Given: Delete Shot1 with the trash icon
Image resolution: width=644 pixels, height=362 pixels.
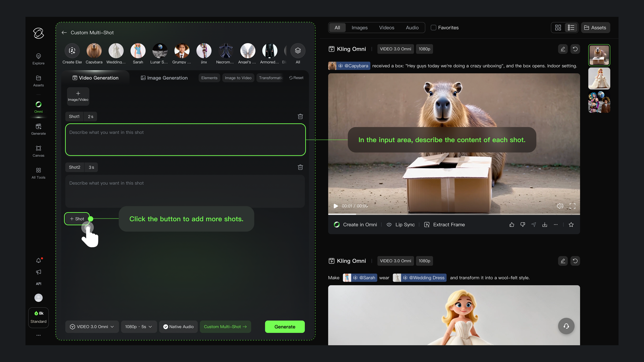Looking at the screenshot, I should click(300, 116).
